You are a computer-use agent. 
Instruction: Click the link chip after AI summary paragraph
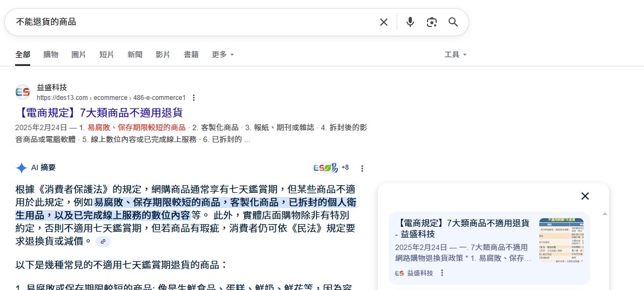(103, 241)
